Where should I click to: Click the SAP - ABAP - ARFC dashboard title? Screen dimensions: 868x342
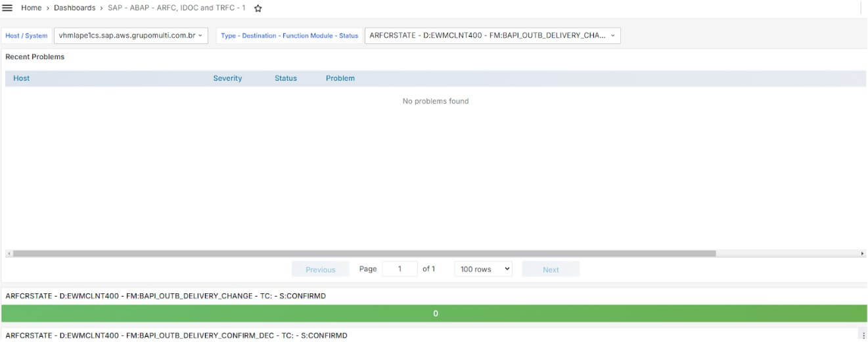[x=177, y=8]
